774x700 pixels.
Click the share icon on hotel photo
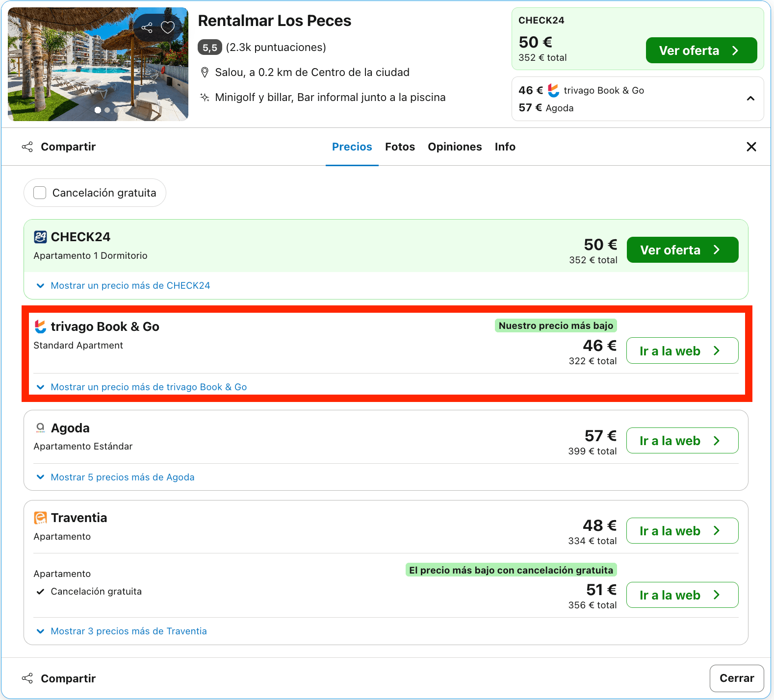tap(147, 27)
